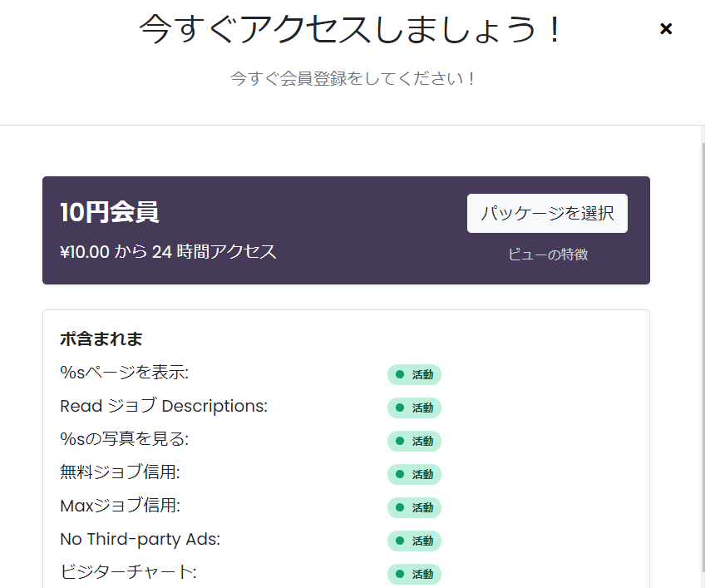Click the 活動 badge beside Read ジョブ Descriptions
Viewport: 705px width, 588px height.
pyautogui.click(x=414, y=408)
